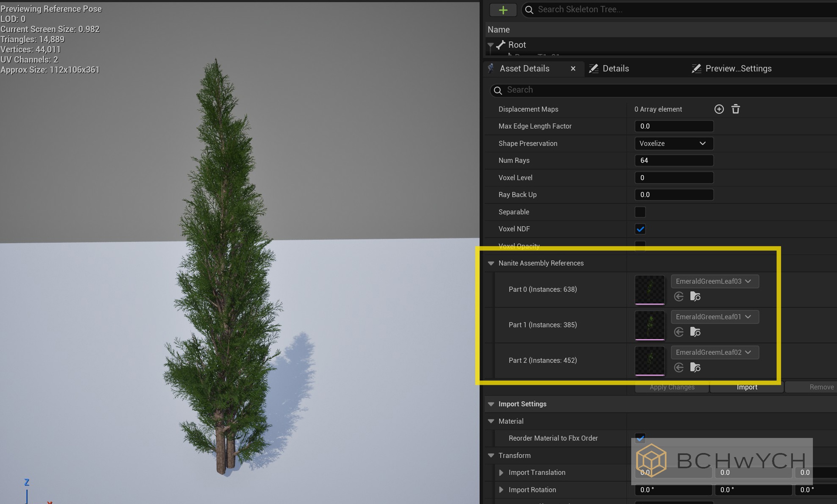Image resolution: width=837 pixels, height=504 pixels.
Task: Browse to Part 1 asset in Content Browser
Action: (x=695, y=332)
